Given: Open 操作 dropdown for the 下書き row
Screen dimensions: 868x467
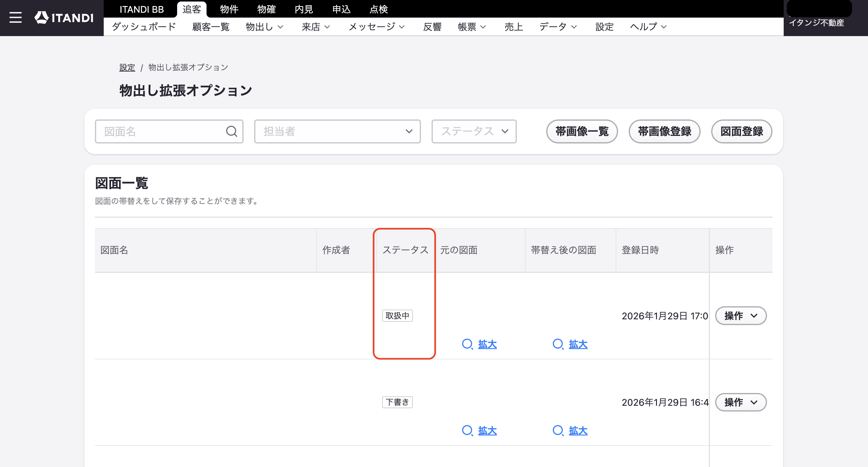Looking at the screenshot, I should coord(741,402).
